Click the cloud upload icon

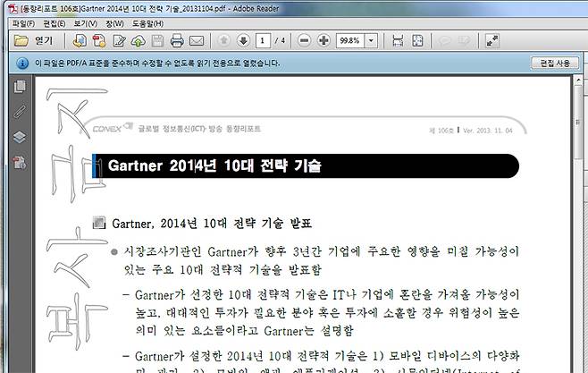click(x=138, y=40)
